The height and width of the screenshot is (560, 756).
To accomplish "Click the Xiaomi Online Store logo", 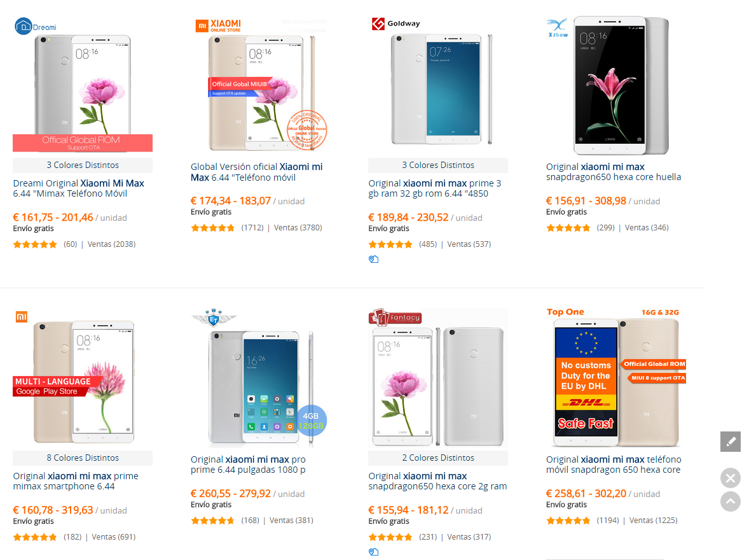I will pos(218,25).
